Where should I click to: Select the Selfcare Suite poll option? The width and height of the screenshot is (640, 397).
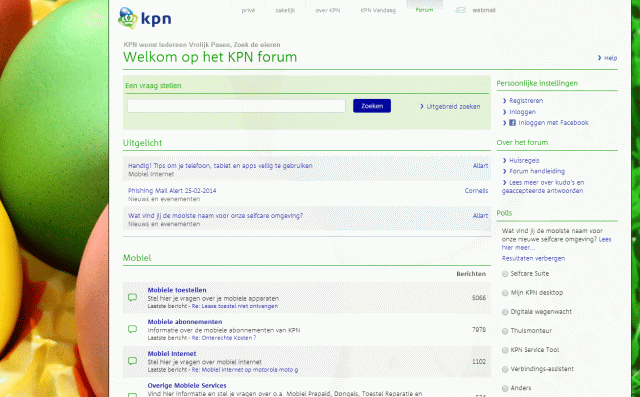(x=505, y=274)
